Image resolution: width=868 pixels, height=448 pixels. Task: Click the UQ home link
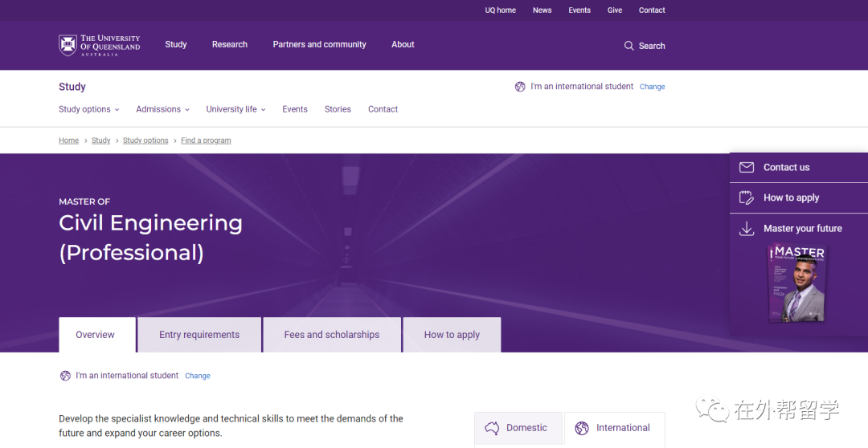(501, 10)
